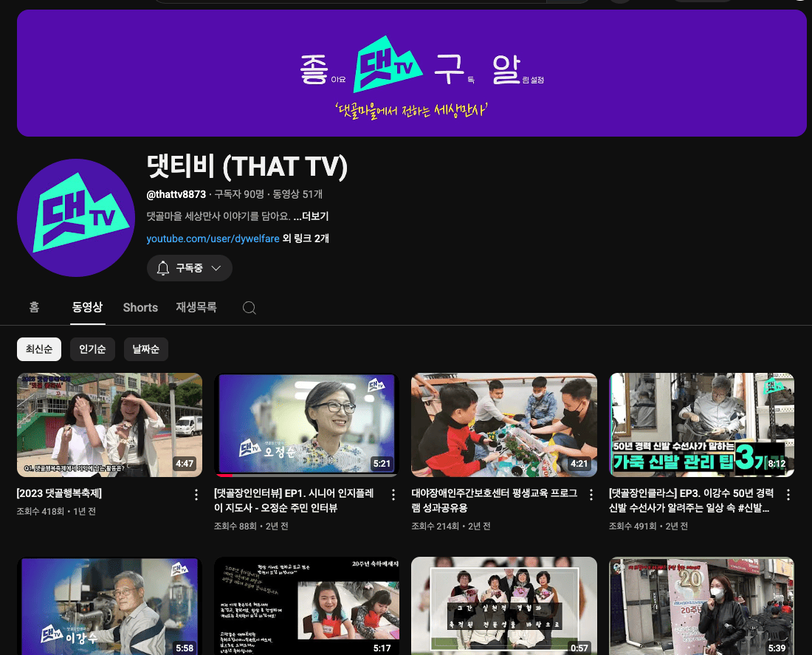Open the [2023 댓골행복축제] video title

click(59, 493)
